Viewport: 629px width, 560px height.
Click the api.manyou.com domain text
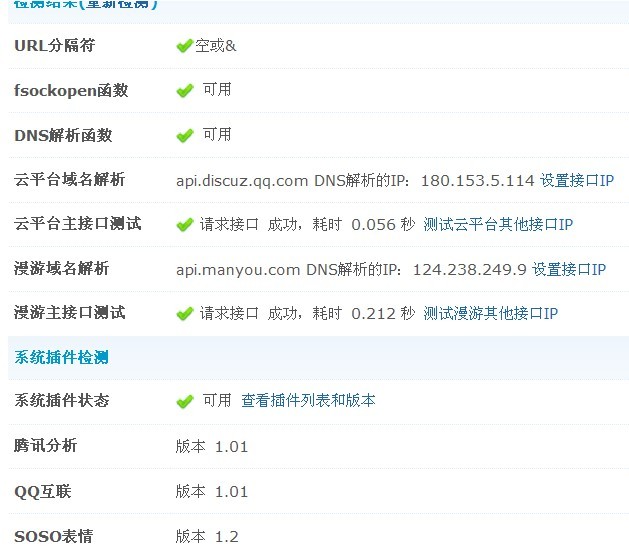pyautogui.click(x=238, y=270)
